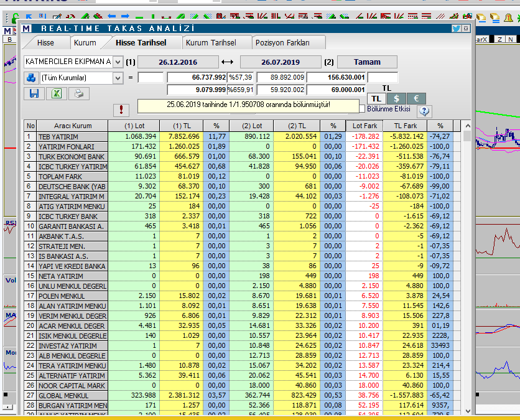Click the 26.07.2019 end date button
Screen dimensions: 520x420
tap(281, 62)
